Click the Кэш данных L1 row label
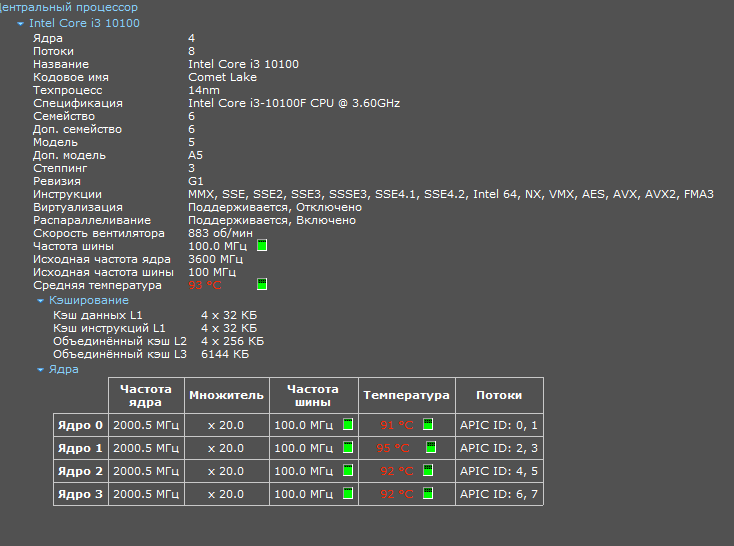 point(97,315)
